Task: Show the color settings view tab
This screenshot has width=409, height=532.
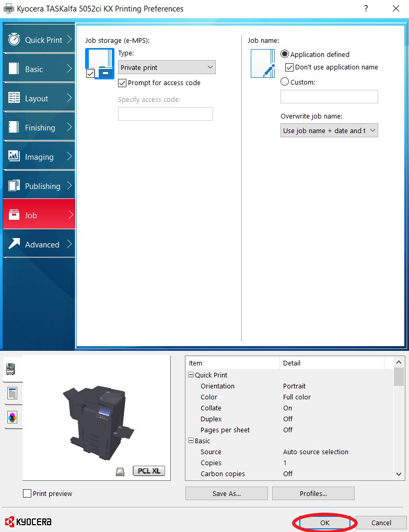Action: point(12,417)
